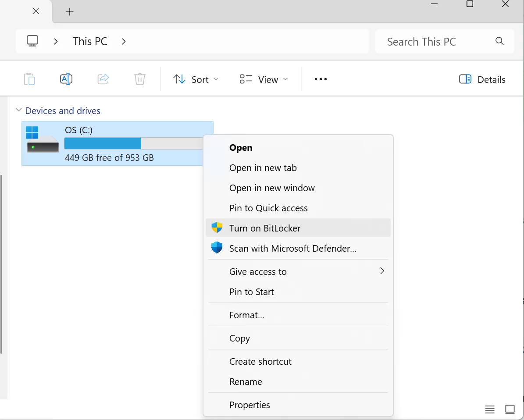Viewport: 524px width, 420px height.
Task: Select Create shortcut
Action: point(298,362)
